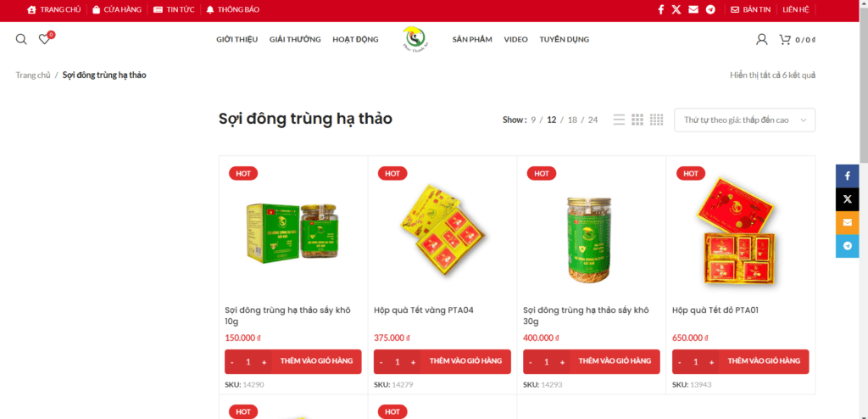Viewport: 868px width, 419px height.
Task: Share via email on side floating bar
Action: click(848, 223)
